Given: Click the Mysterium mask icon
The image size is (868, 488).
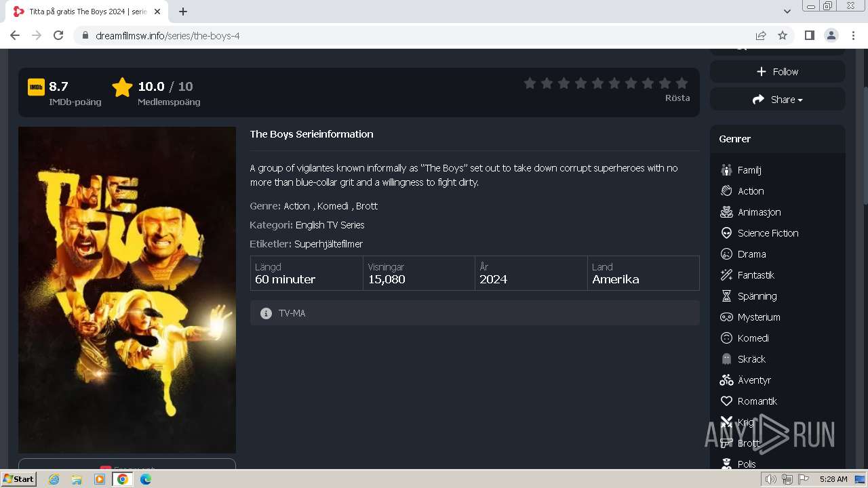Looking at the screenshot, I should pos(726,317).
